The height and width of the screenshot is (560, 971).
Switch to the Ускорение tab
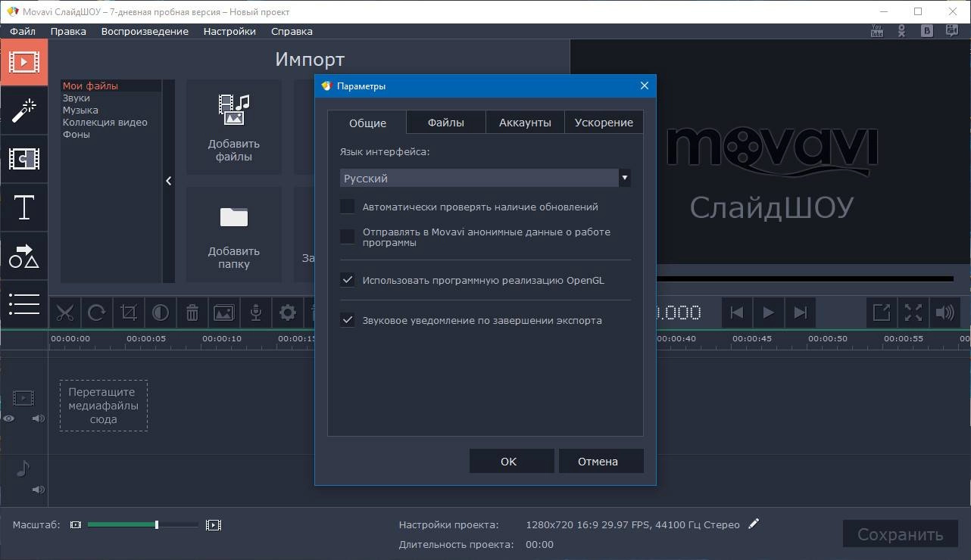tap(604, 122)
